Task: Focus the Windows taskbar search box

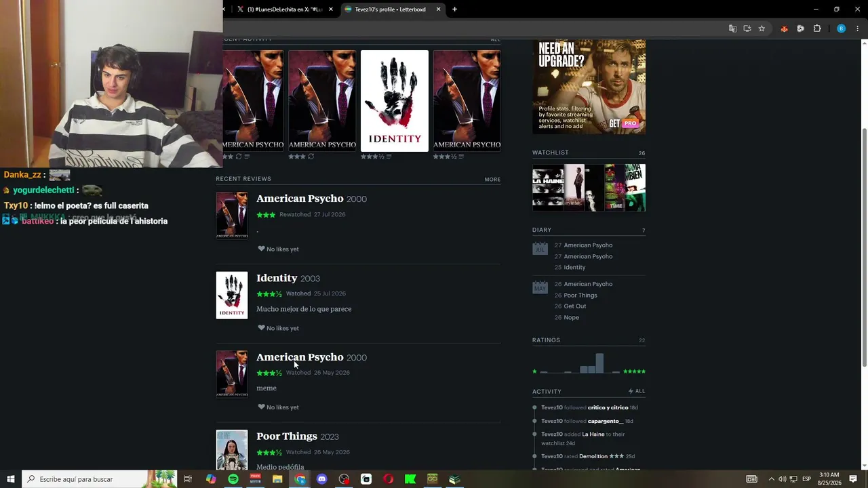Action: tap(99, 479)
